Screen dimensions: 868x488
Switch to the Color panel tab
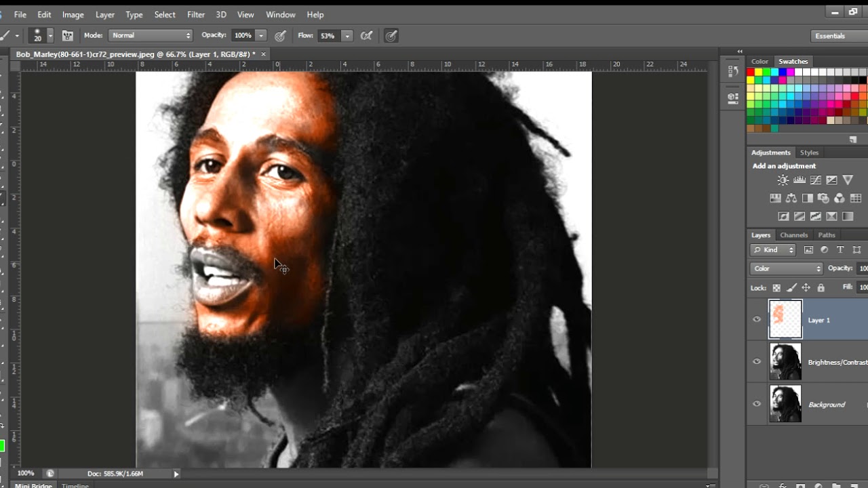759,61
